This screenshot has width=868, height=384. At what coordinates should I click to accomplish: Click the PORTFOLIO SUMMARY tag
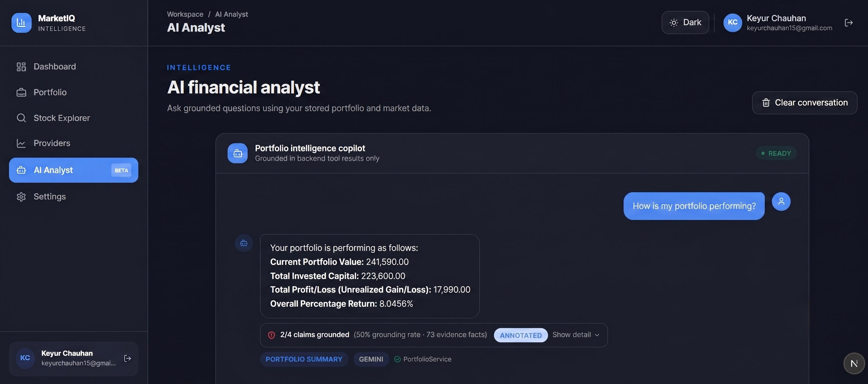click(x=304, y=359)
